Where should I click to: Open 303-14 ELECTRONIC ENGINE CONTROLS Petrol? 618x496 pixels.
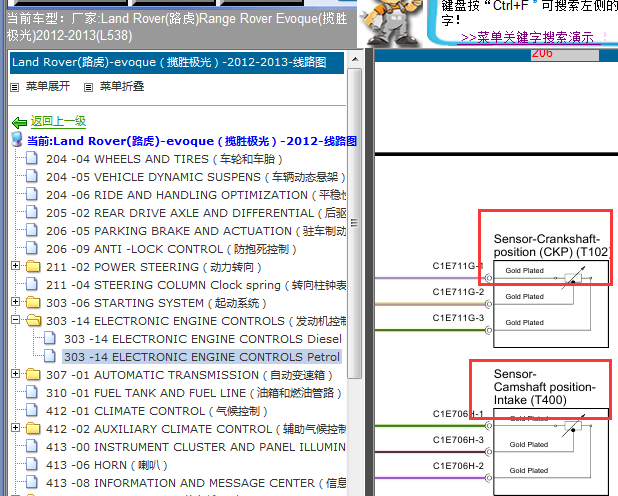[x=202, y=357]
